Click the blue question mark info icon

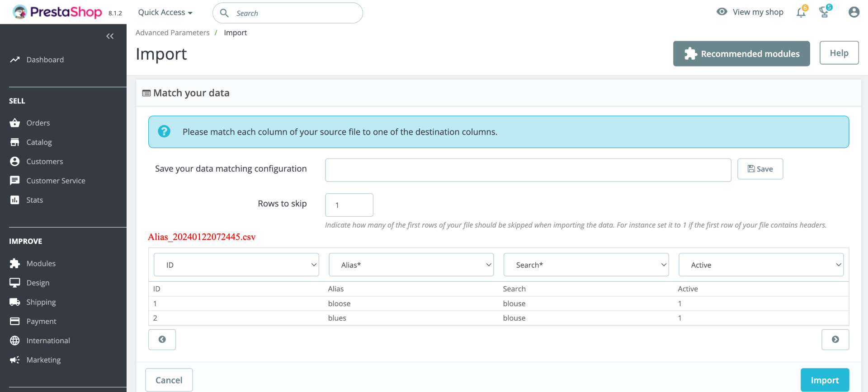click(164, 131)
